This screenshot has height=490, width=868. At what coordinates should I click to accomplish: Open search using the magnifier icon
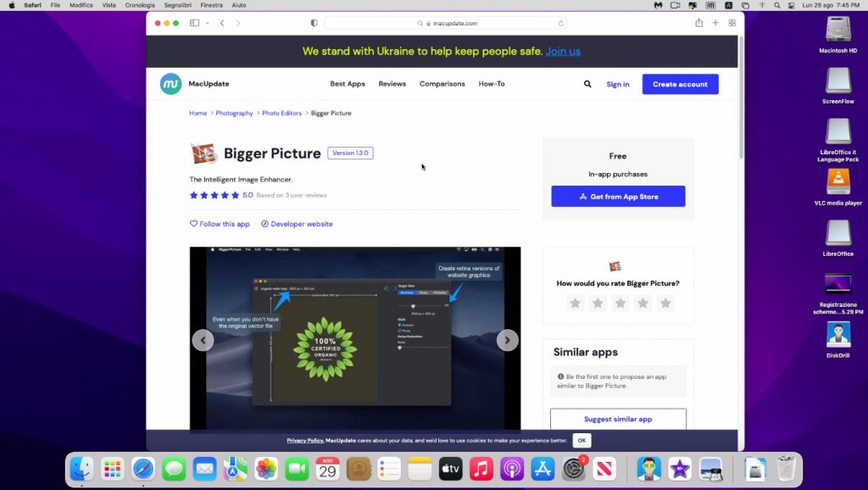[x=587, y=84]
